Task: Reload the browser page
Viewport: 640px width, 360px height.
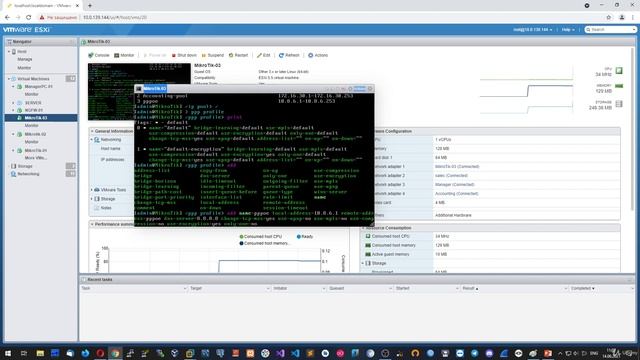Action: (x=29, y=18)
